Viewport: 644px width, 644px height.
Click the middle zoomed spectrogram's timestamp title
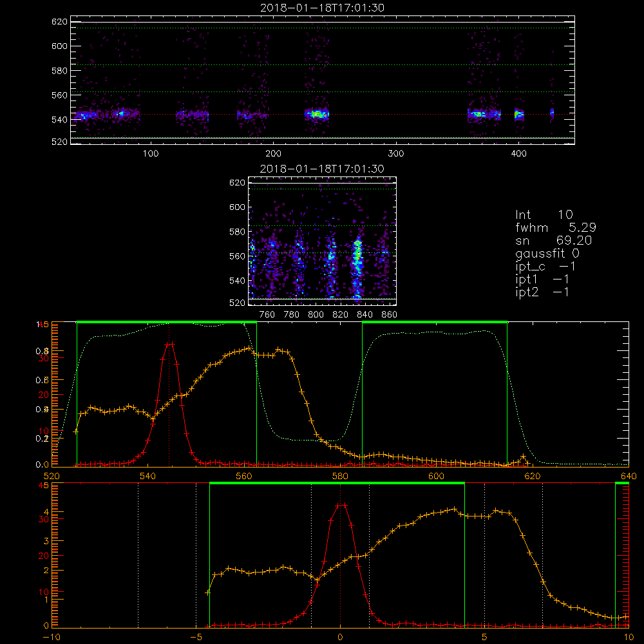322,169
